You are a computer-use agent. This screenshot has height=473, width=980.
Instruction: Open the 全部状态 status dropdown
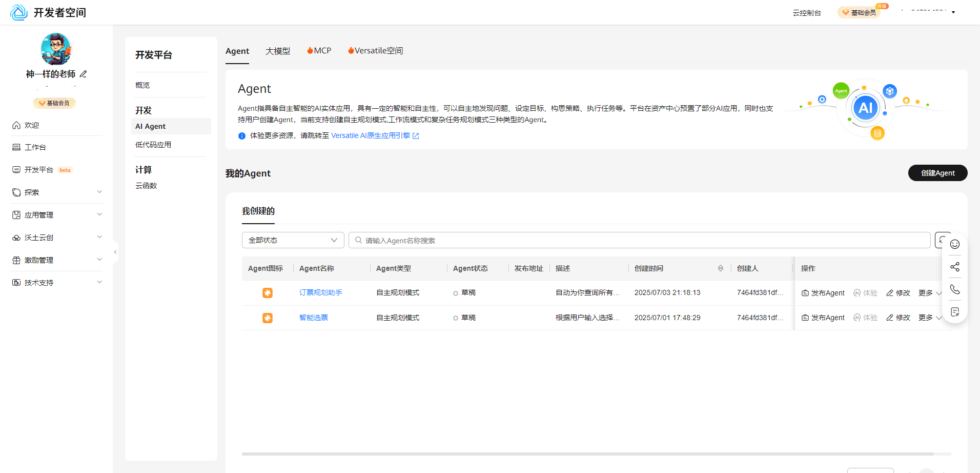tap(293, 240)
